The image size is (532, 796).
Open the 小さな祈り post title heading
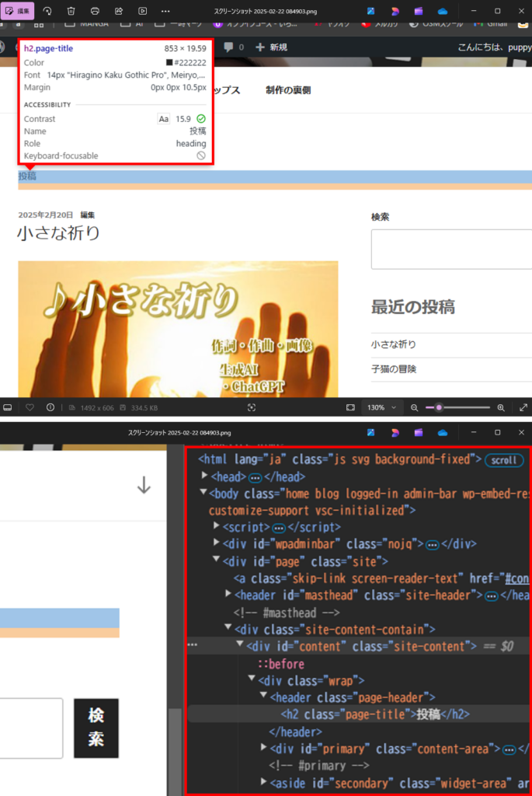pyautogui.click(x=59, y=233)
